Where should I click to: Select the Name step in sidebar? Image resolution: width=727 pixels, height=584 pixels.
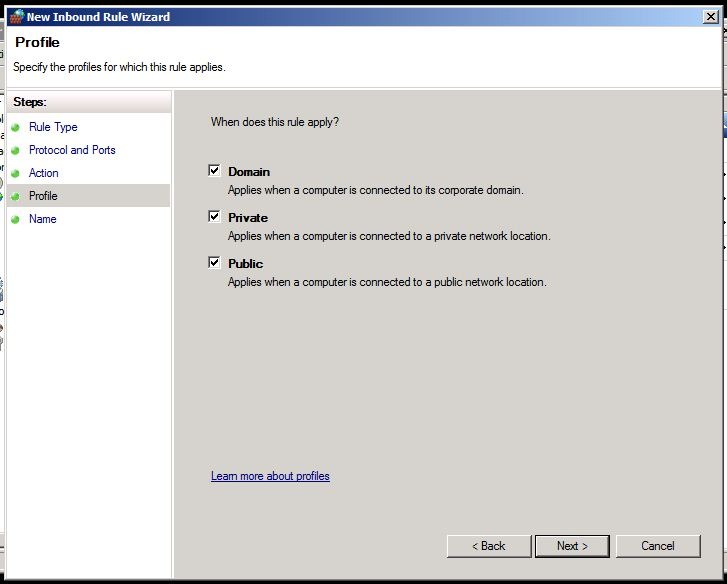[43, 219]
